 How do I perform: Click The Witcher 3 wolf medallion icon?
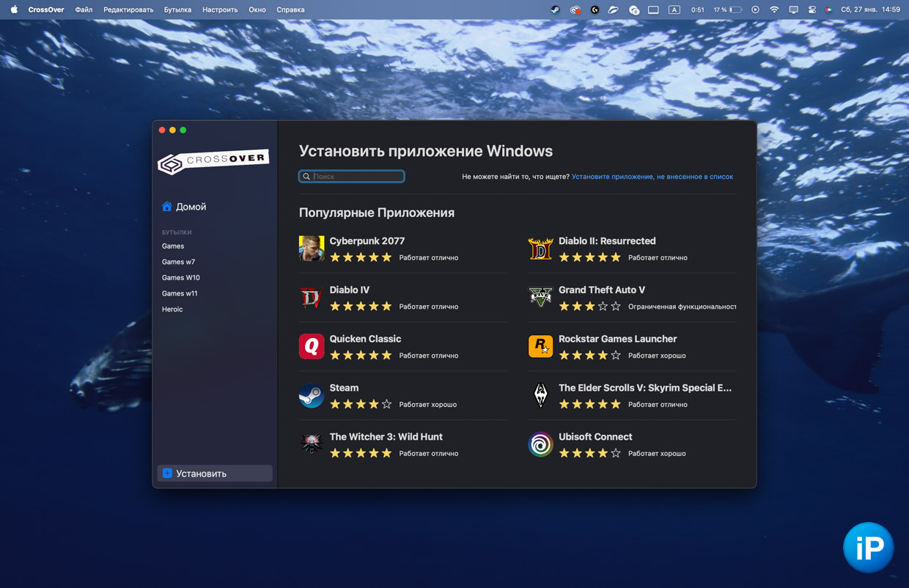coord(312,444)
